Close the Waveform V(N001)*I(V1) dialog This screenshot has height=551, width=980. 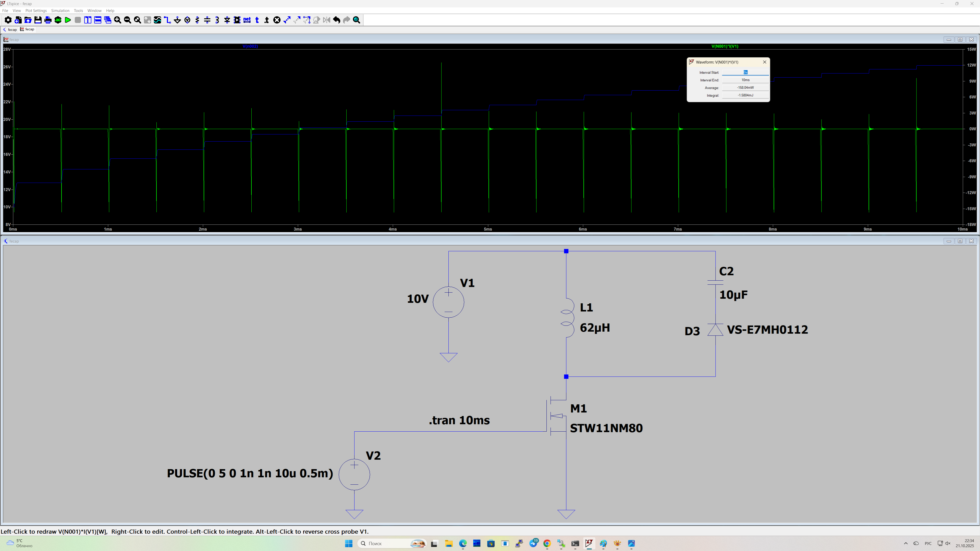(764, 62)
